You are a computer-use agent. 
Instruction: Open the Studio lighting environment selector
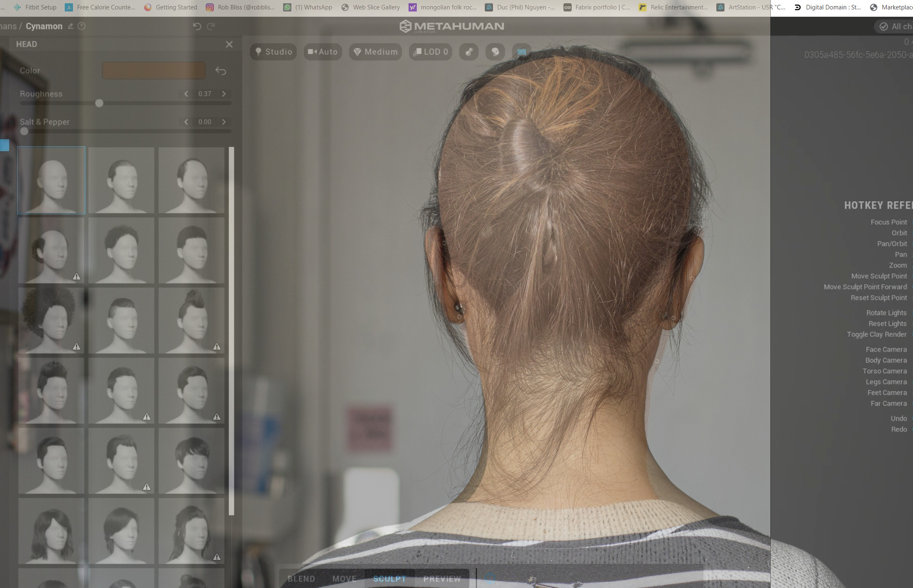[273, 52]
